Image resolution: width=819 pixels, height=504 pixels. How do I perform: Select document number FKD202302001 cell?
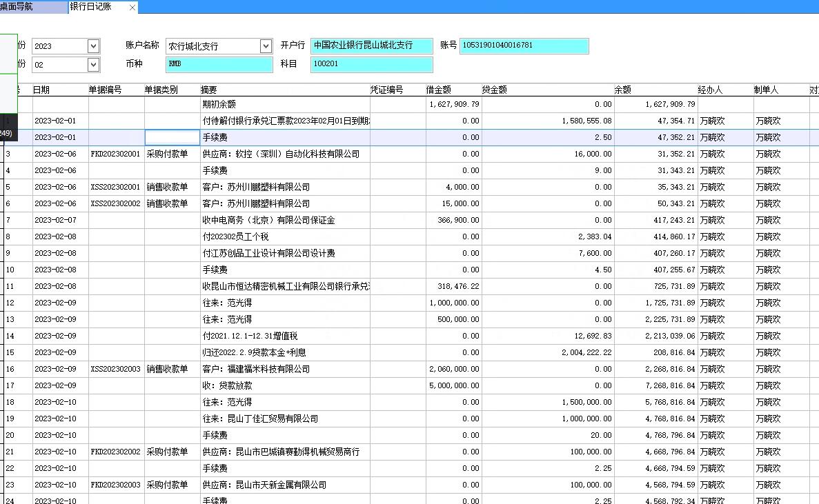[x=115, y=154]
